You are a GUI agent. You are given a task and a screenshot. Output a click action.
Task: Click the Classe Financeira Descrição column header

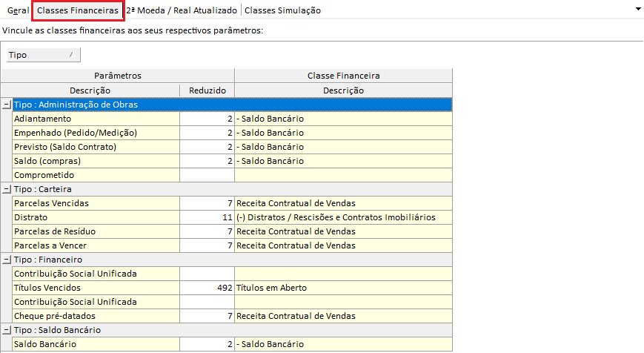click(x=342, y=90)
